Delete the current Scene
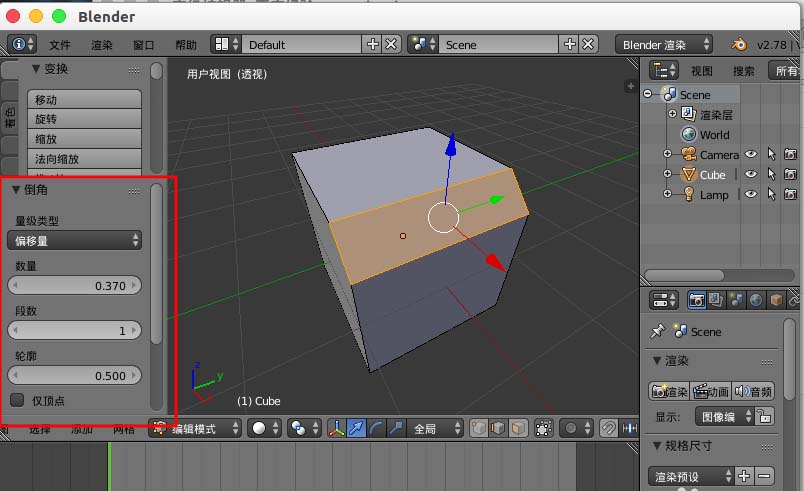This screenshot has height=491, width=804. click(x=588, y=45)
